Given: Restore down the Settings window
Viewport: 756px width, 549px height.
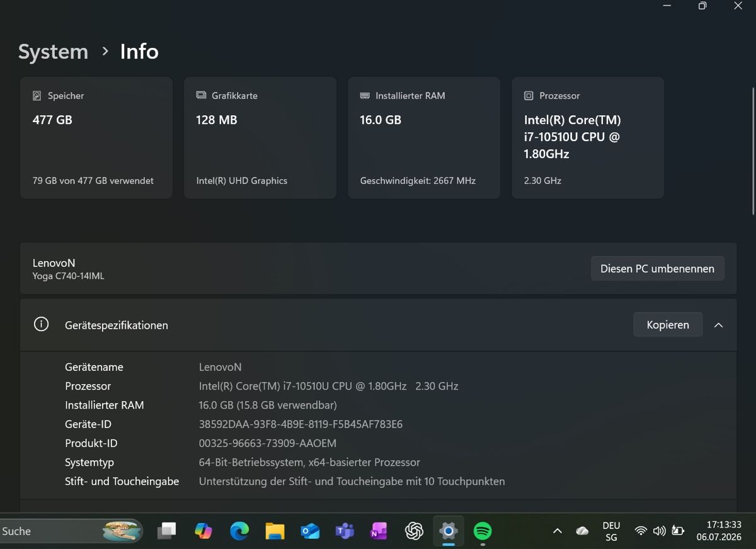Looking at the screenshot, I should (x=702, y=6).
